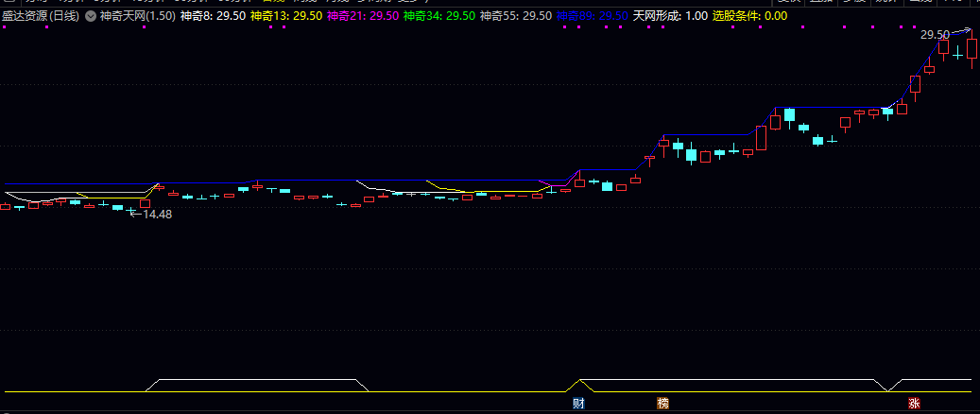Image resolution: width=980 pixels, height=414 pixels.
Task: Select the rightmost candlestick on the chart
Action: pyautogui.click(x=971, y=49)
